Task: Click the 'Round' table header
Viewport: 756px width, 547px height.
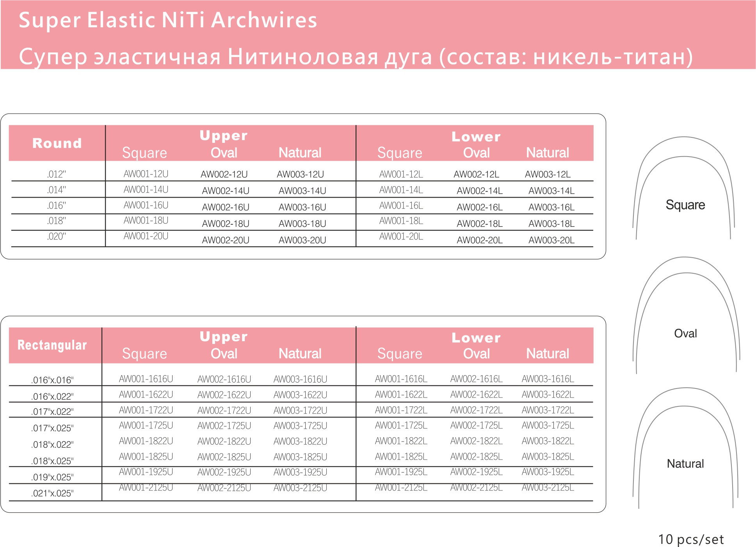Action: click(x=57, y=143)
